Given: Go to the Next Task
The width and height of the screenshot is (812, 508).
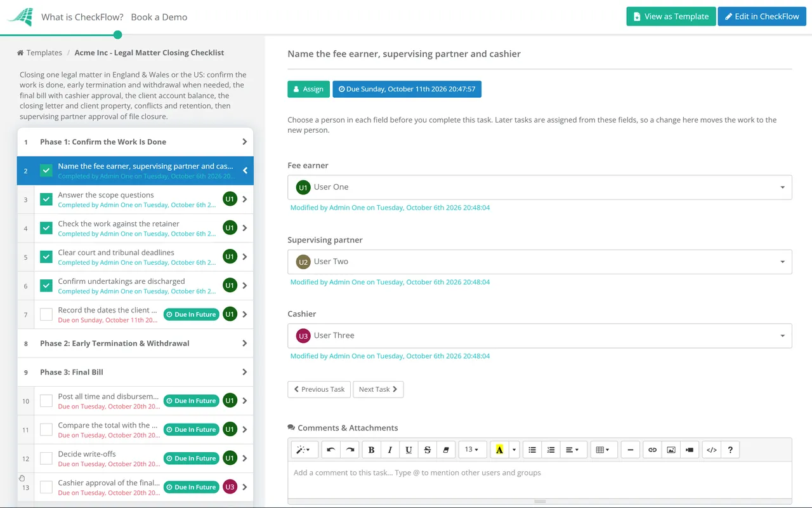Looking at the screenshot, I should pos(378,389).
